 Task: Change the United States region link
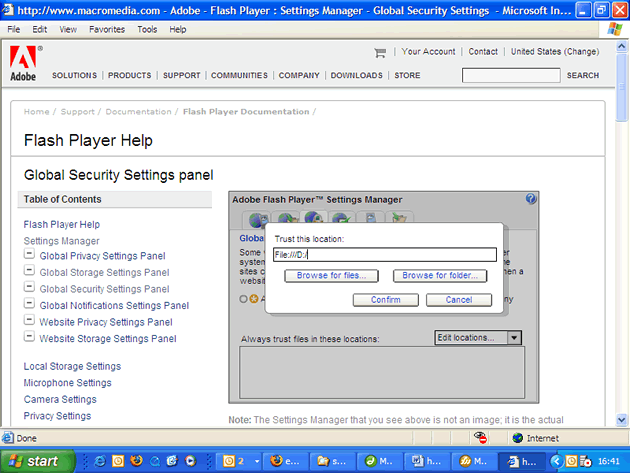(x=555, y=52)
